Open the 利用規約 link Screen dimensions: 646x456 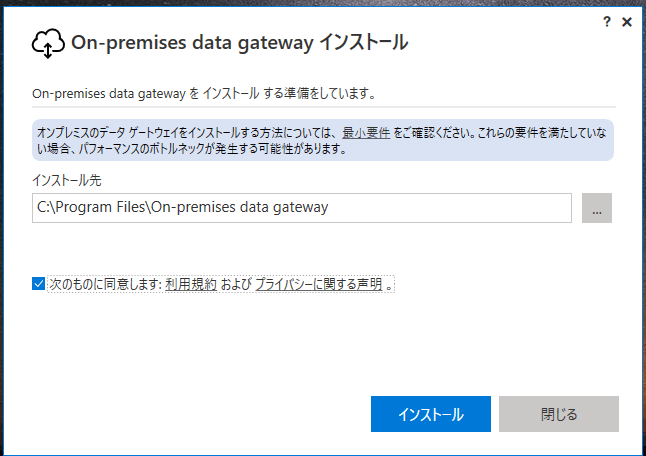point(191,284)
